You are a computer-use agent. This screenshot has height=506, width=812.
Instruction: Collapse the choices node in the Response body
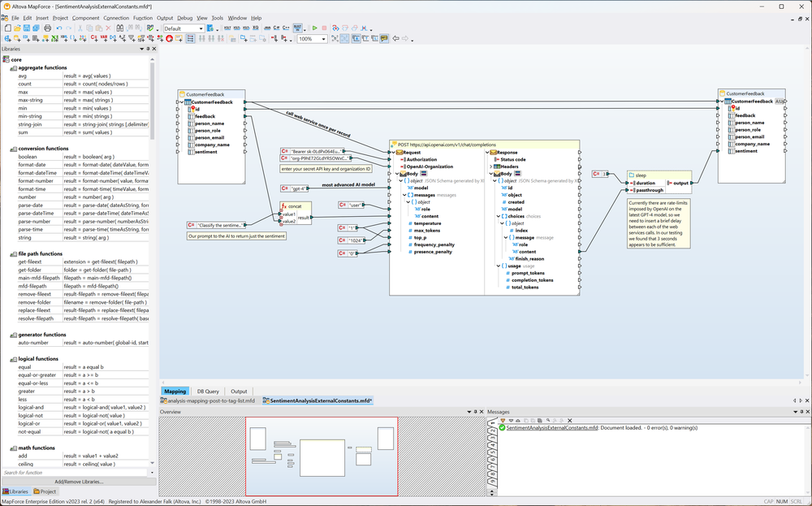click(498, 216)
